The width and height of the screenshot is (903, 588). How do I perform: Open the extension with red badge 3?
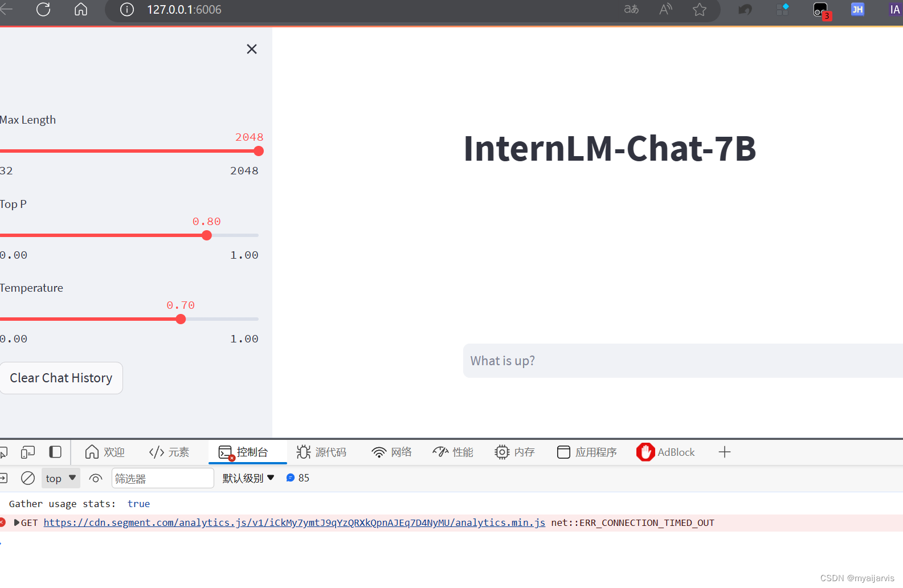pos(822,11)
